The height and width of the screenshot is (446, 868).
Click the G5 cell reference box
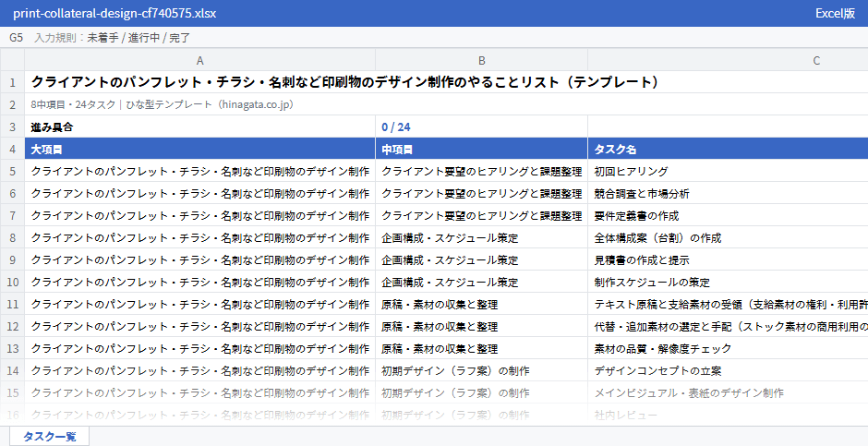click(x=16, y=38)
